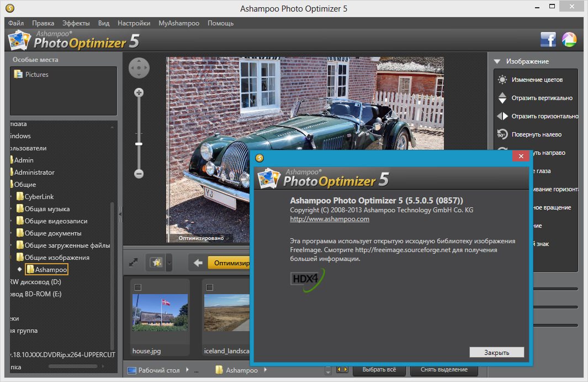Screen dimensions: 588x382
Task: Expand the breadcrumb arrow after Ashampoo
Action: [266, 370]
